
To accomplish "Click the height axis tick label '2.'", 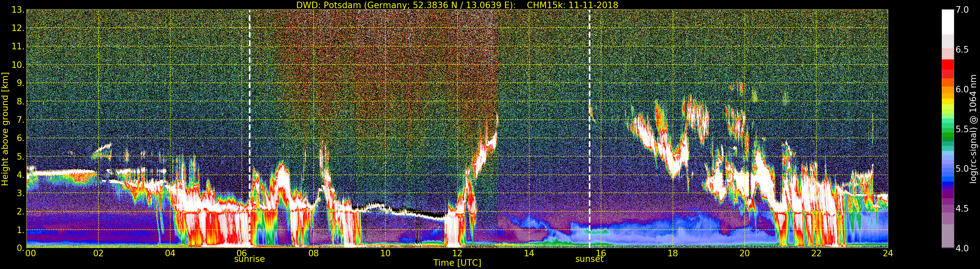I will (x=21, y=211).
